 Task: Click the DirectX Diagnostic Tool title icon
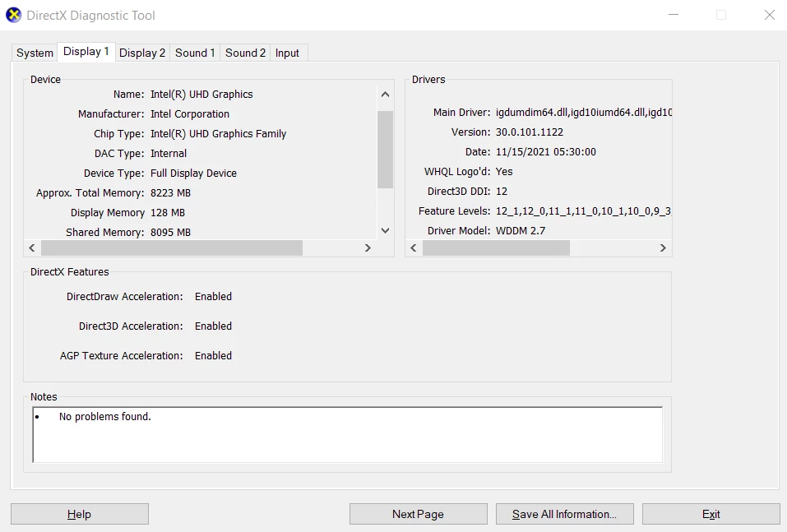13,15
